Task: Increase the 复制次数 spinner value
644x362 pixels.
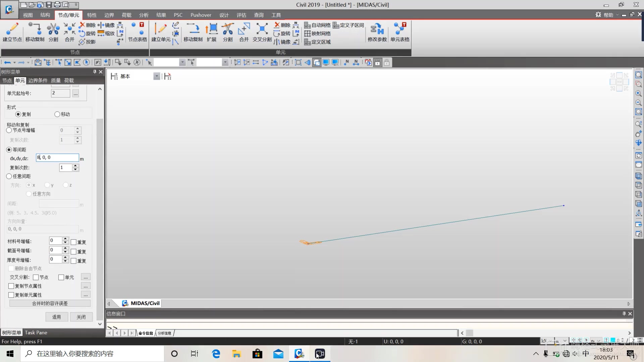Action: coord(76,166)
